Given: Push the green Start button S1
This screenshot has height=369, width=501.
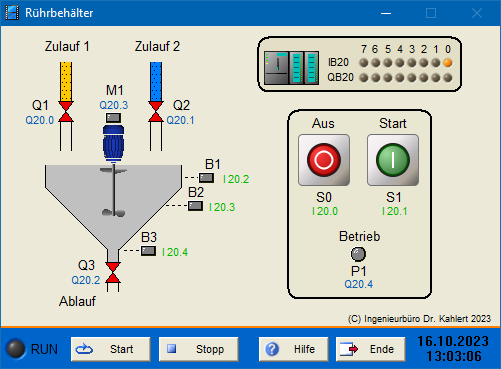Looking at the screenshot, I should (393, 160).
